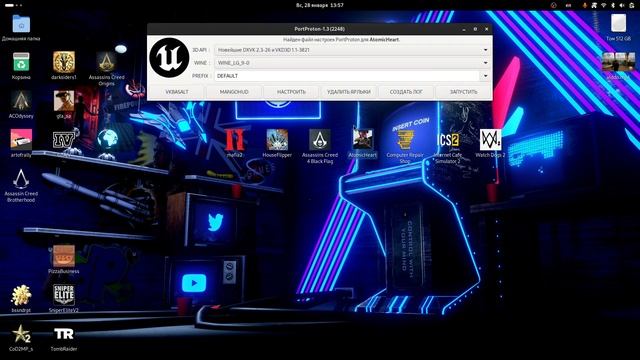Open the Bluetooth tray icon
Viewport: 640px width, 360px height.
click(613, 5)
